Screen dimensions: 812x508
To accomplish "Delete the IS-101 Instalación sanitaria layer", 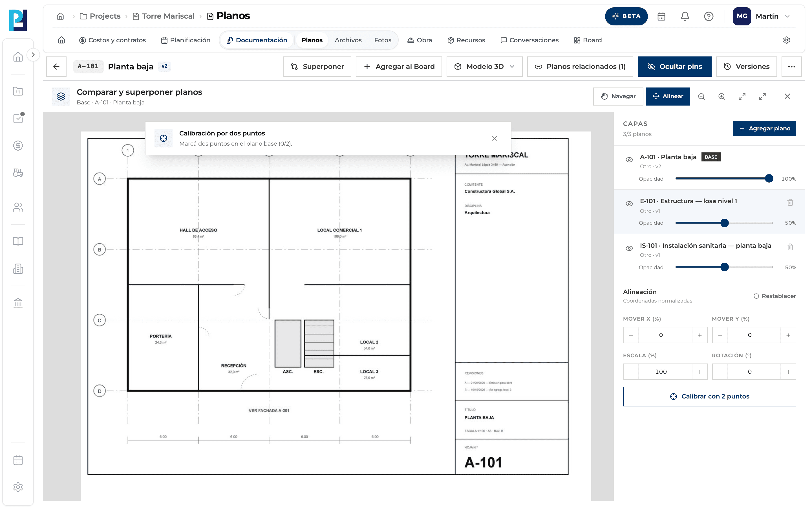I will click(790, 247).
